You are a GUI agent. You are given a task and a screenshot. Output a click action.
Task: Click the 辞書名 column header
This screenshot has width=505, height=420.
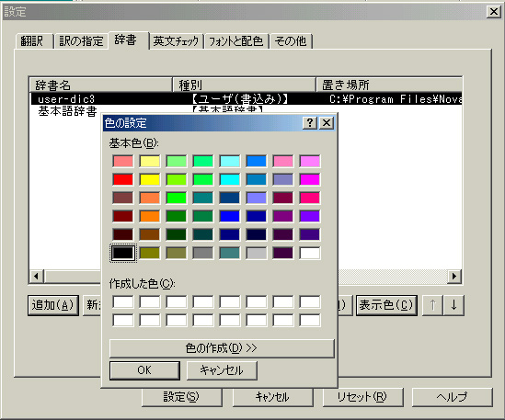point(101,85)
